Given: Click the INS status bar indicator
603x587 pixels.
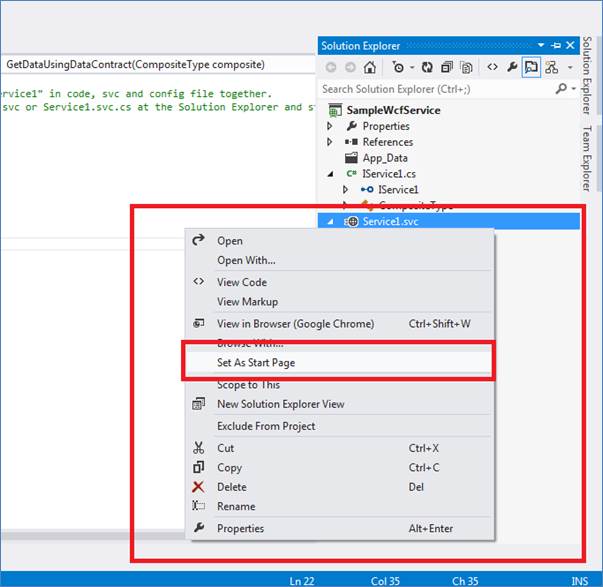Looking at the screenshot, I should point(579,581).
